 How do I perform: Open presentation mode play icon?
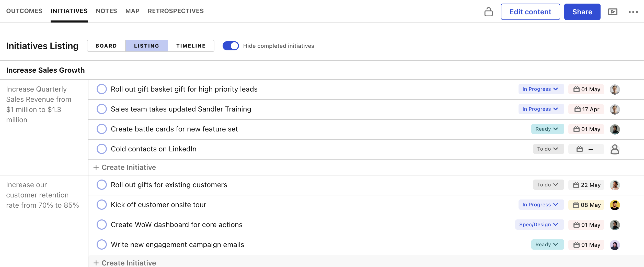tap(613, 12)
